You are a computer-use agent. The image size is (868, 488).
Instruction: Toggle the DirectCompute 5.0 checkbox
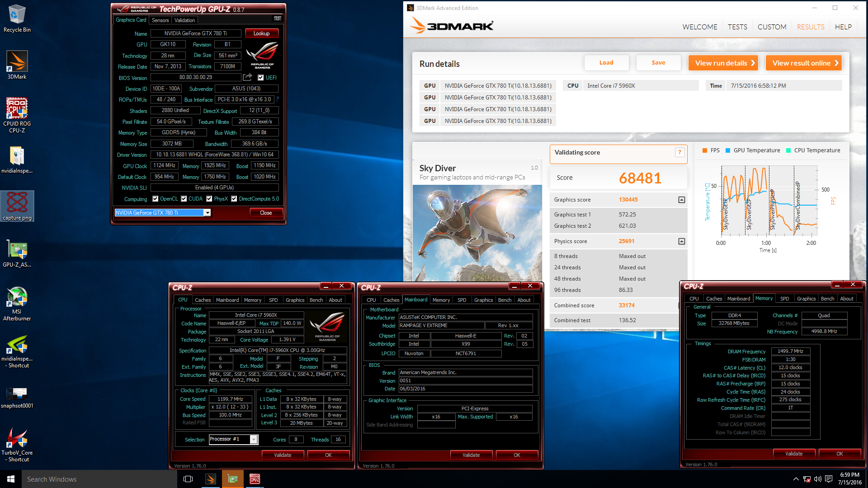click(234, 199)
